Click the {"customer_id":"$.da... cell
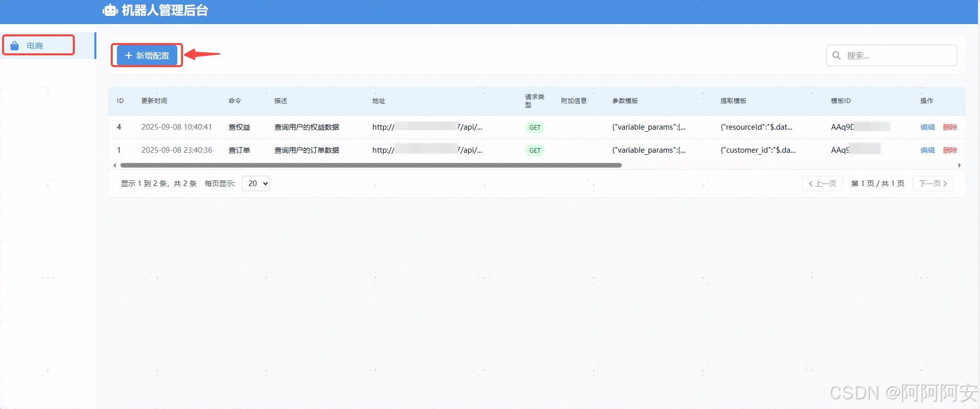Screen dimensions: 980x409 (758, 150)
